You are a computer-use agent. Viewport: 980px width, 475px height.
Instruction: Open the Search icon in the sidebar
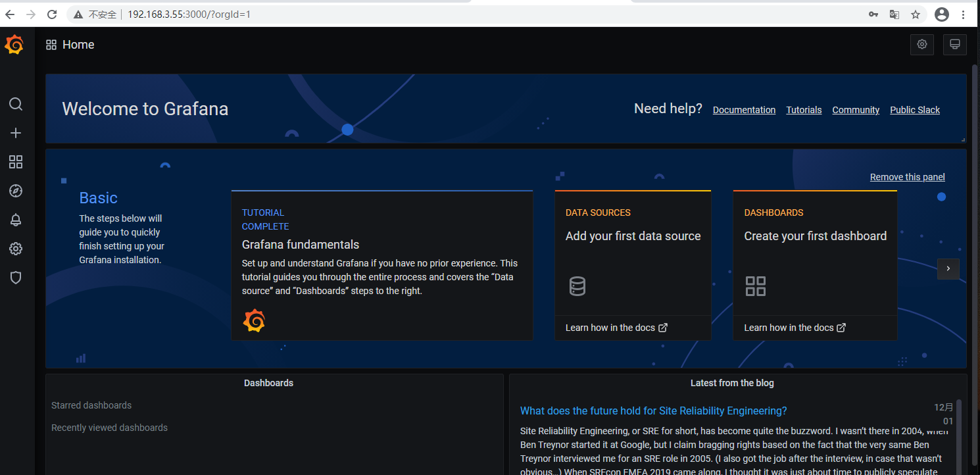tap(16, 104)
